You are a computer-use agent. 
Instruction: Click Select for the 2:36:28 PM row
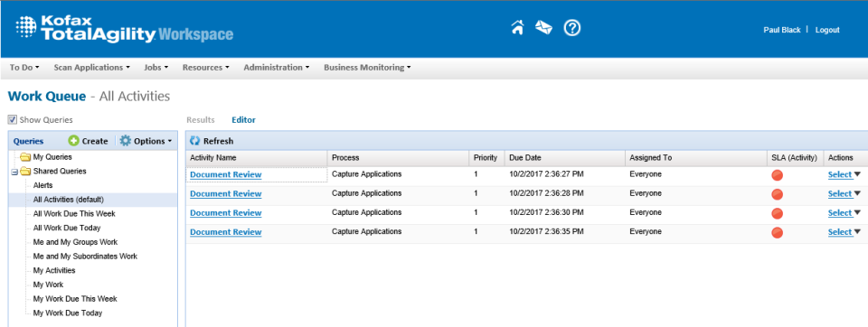coord(840,193)
